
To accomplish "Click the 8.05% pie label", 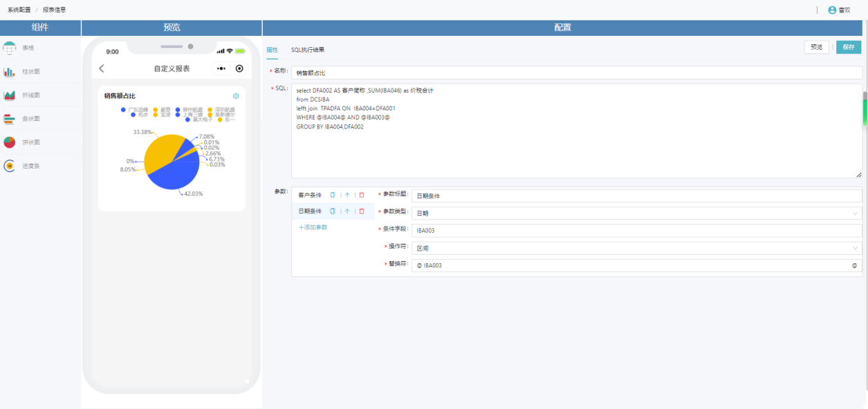I will [128, 169].
